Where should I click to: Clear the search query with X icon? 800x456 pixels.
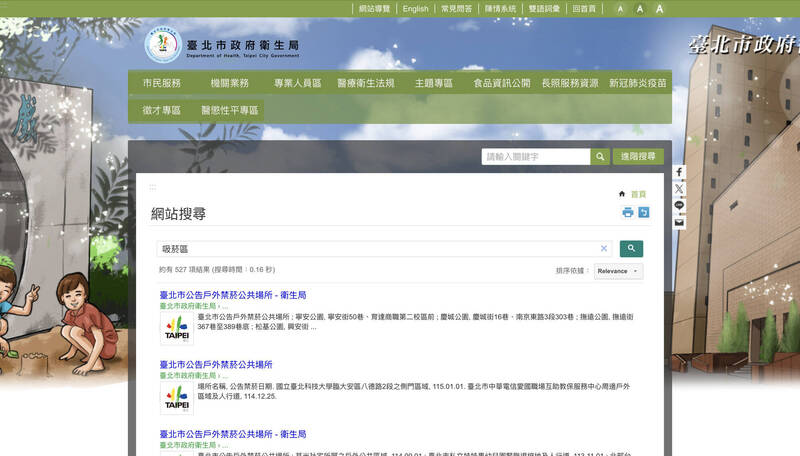(x=604, y=249)
